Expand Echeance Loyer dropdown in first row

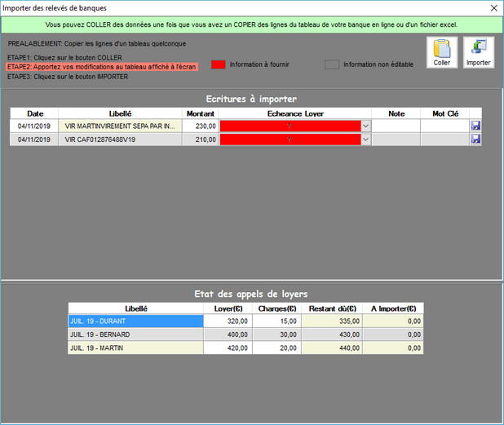coord(366,126)
